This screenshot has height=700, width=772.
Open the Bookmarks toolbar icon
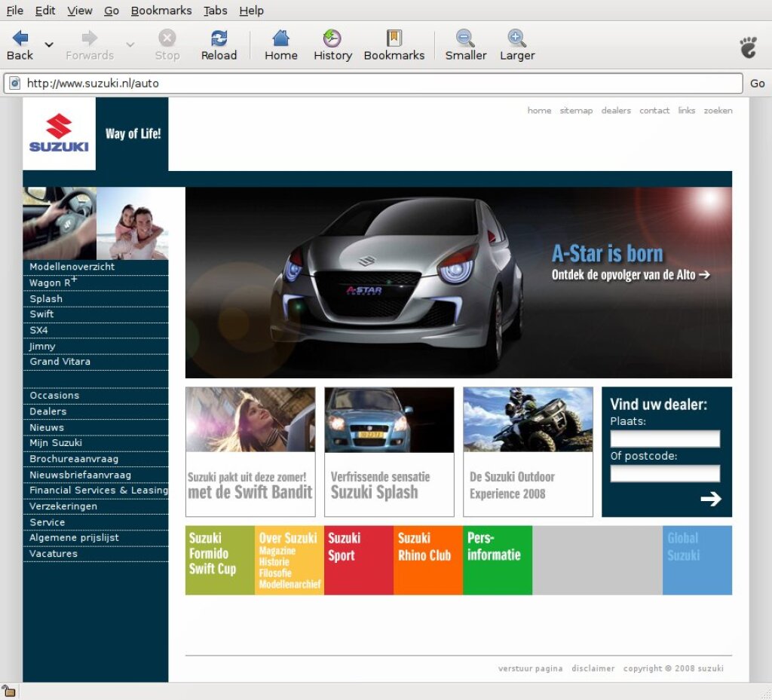[x=394, y=38]
